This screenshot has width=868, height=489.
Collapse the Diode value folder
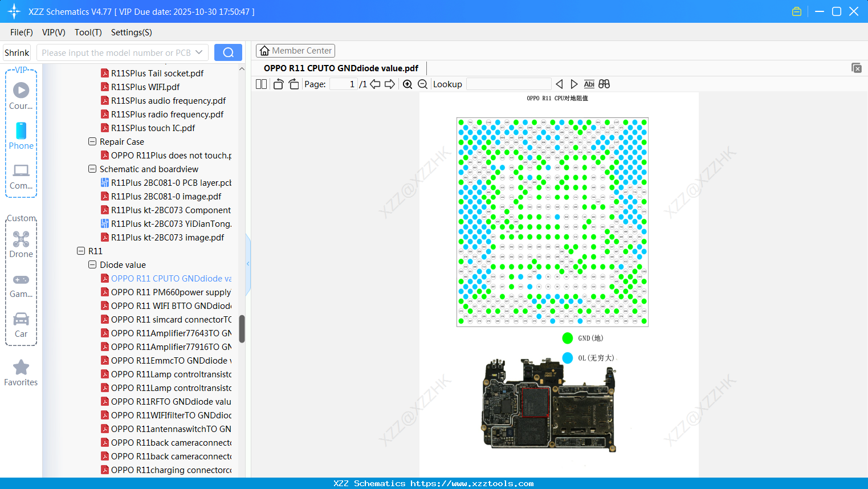pyautogui.click(x=92, y=264)
